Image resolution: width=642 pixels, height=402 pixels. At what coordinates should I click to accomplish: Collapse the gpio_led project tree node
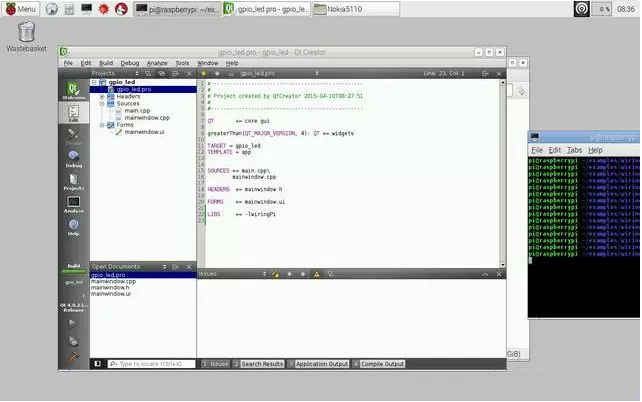tap(94, 82)
